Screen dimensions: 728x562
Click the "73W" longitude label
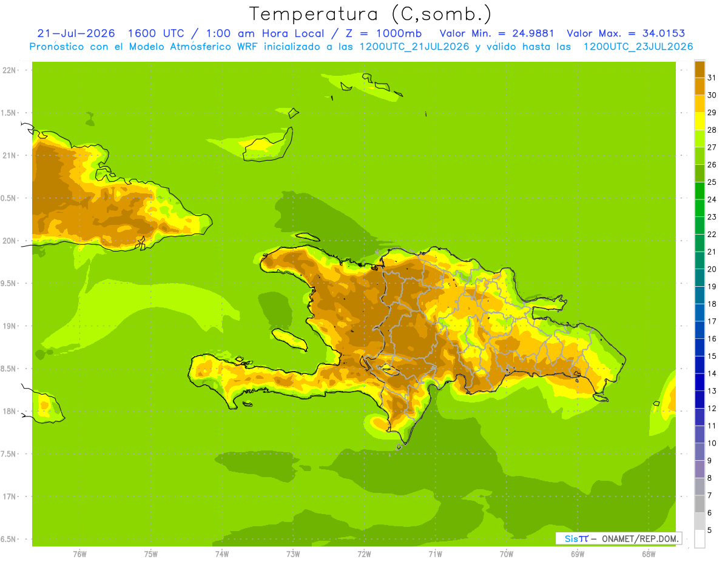point(293,554)
